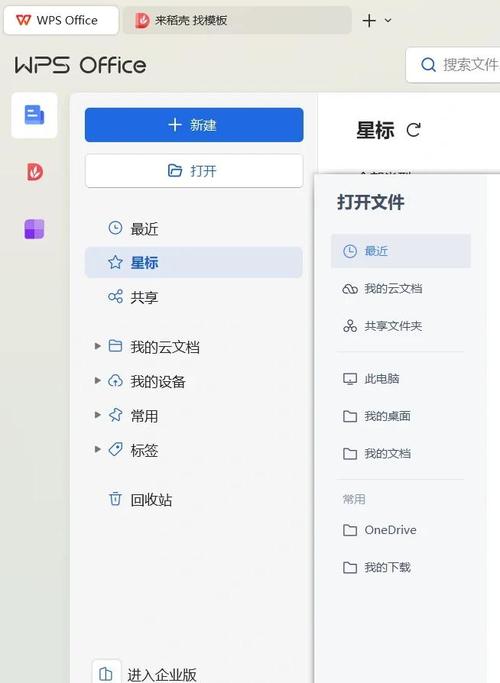
Task: Click the blue documents icon in left rail
Action: [34, 115]
